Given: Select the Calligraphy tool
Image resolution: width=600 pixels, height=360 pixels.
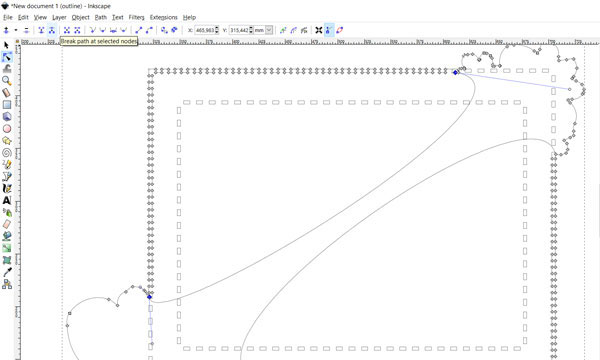Looking at the screenshot, I should tap(7, 189).
